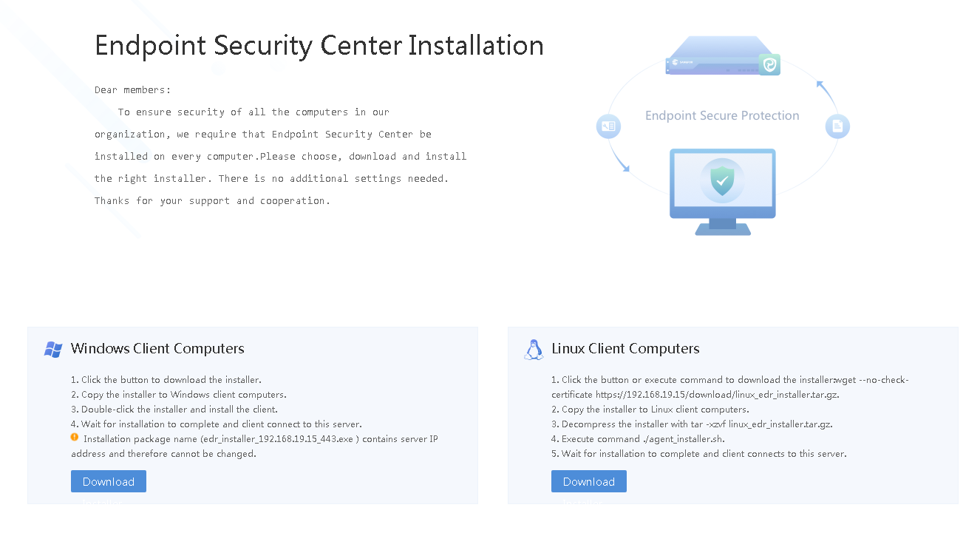The image size is (980, 533).
Task: Click the ID card circle icon on the ellipse
Action: (608, 127)
